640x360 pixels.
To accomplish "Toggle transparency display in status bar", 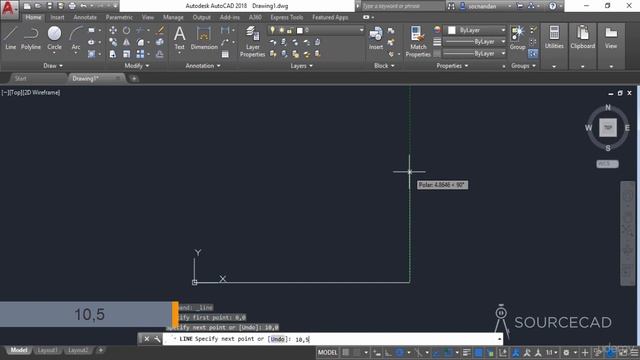I will pyautogui.click(x=478, y=352).
